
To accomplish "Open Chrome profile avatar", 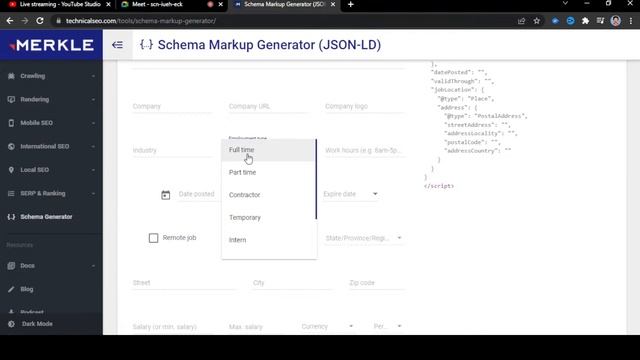I will coord(616,21).
